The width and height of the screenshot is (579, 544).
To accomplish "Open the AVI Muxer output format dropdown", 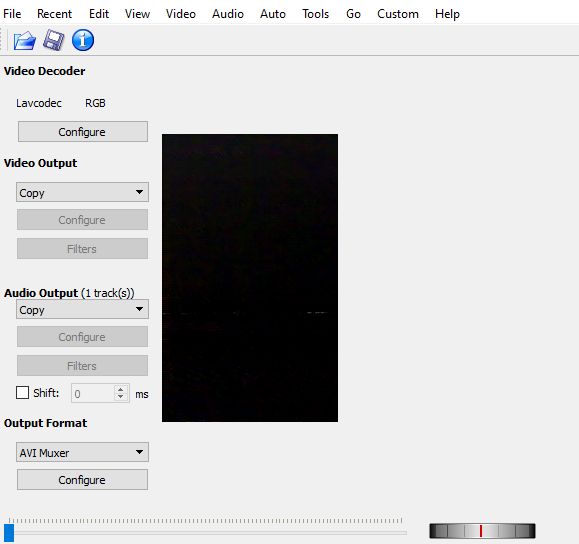I will pos(82,452).
